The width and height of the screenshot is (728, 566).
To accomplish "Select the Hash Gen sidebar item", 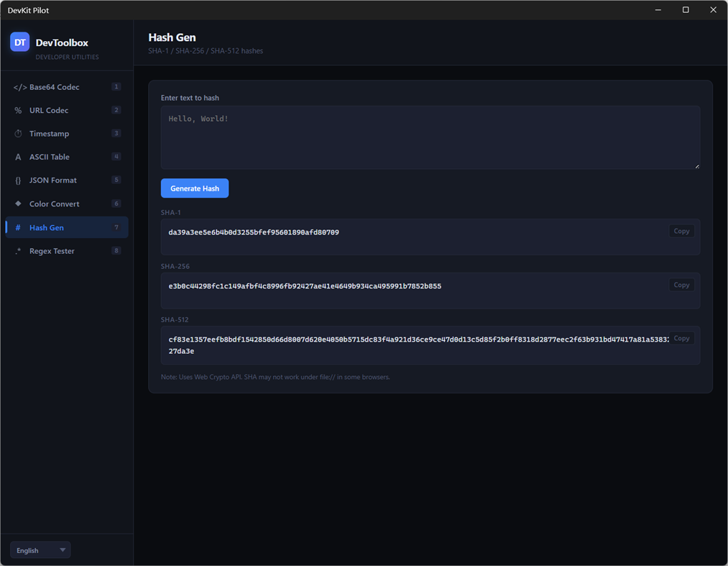I will tap(67, 227).
